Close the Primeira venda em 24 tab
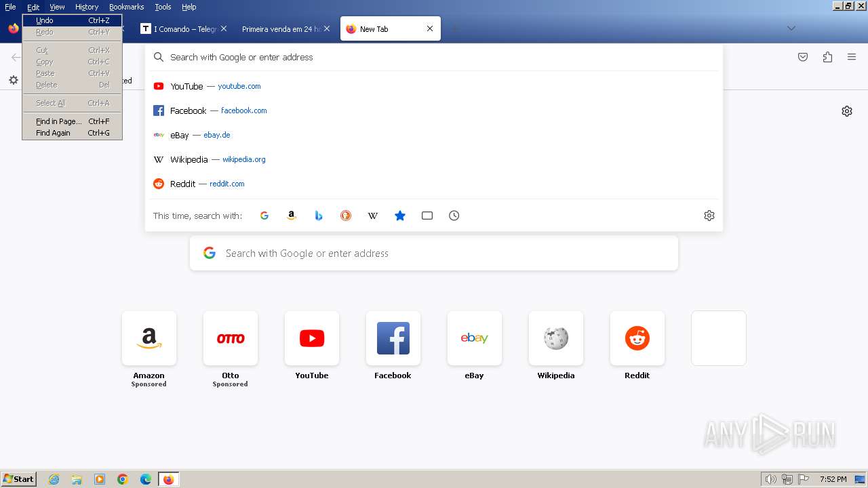868x488 pixels. [x=327, y=28]
